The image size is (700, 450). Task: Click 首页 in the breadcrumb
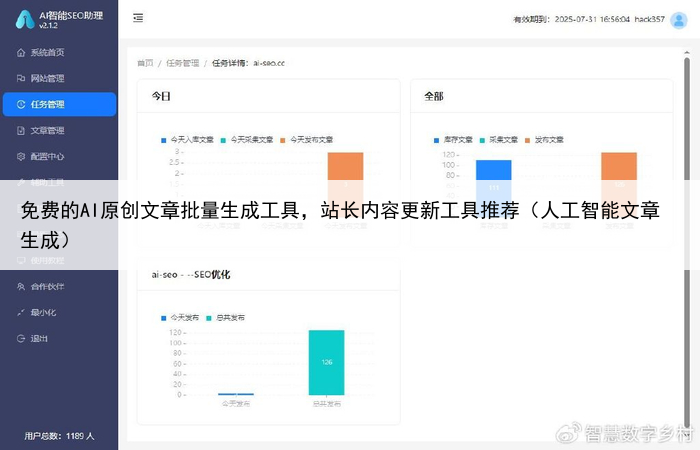pyautogui.click(x=145, y=62)
